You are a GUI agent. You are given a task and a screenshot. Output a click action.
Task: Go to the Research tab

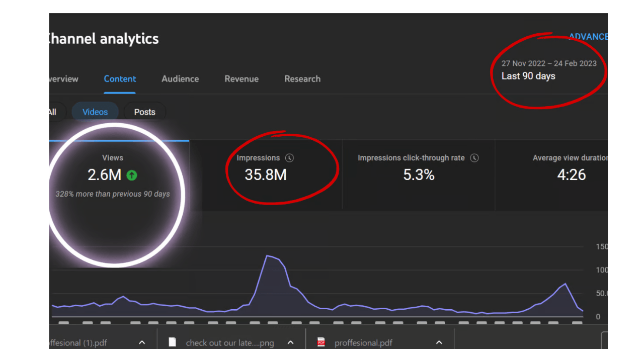coord(302,79)
